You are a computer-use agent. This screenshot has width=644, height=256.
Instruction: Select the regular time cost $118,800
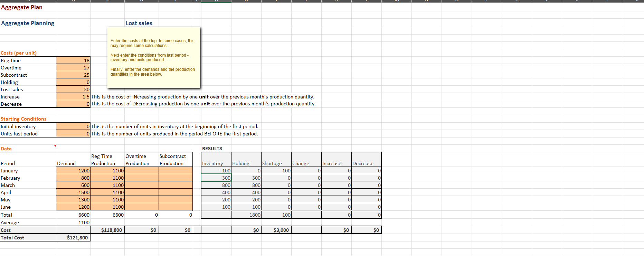pos(107,230)
